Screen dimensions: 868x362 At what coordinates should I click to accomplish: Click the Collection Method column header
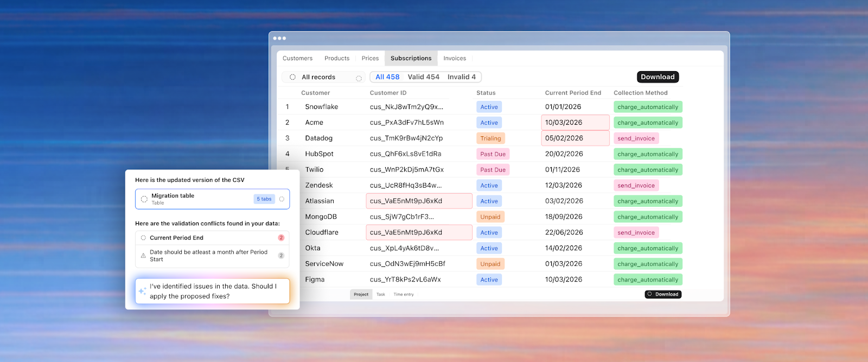tap(641, 93)
